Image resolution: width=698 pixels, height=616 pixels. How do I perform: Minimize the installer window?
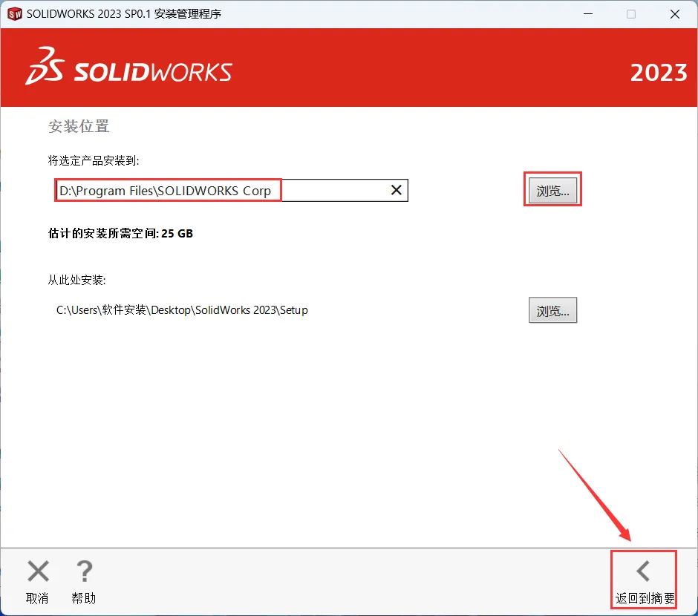588,14
